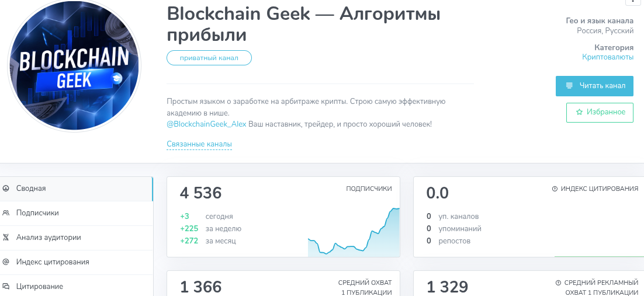Open the three-dot options menu
This screenshot has height=296, width=644.
click(632, 2)
